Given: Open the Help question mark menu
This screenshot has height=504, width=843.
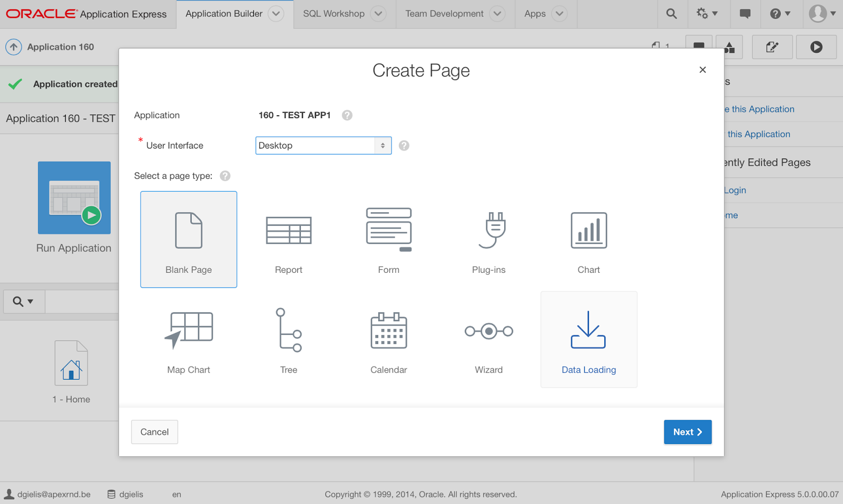Looking at the screenshot, I should coord(780,14).
